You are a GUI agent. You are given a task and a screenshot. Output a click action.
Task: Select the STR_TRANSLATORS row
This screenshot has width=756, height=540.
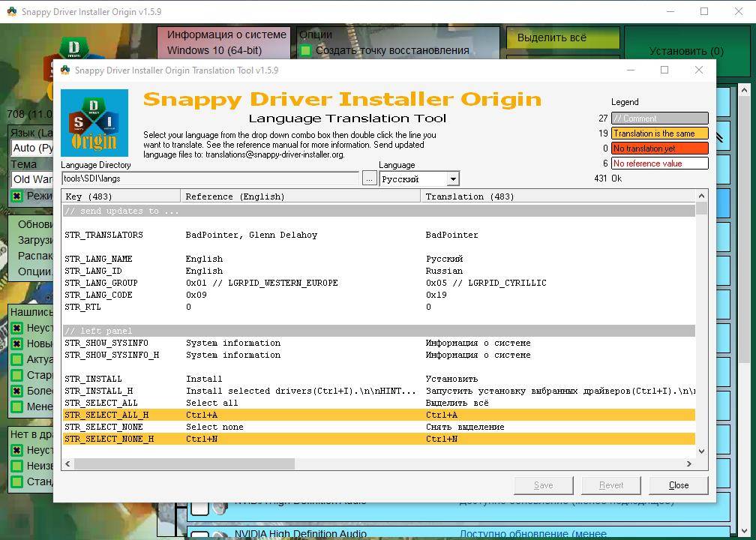[379, 235]
